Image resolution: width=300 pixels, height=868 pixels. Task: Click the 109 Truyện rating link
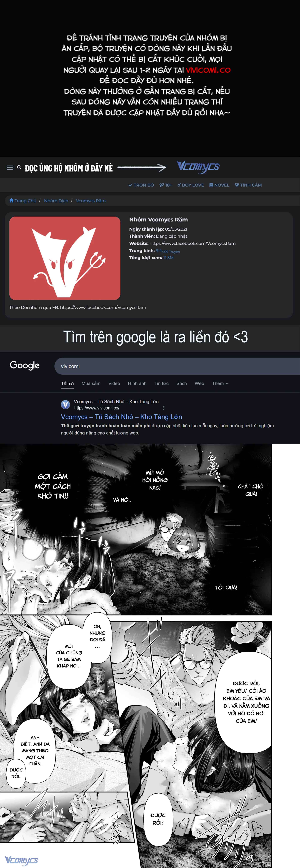171,252
